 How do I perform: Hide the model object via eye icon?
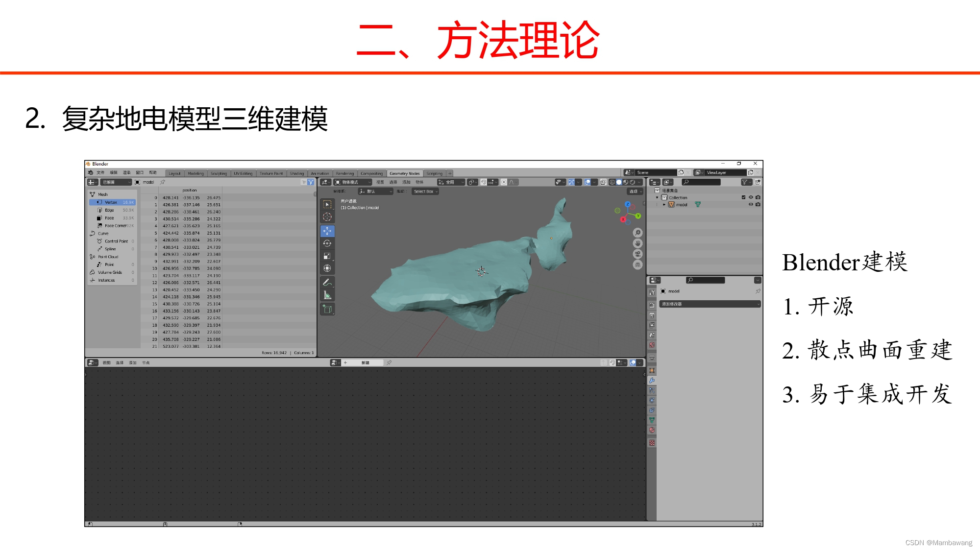coord(751,204)
